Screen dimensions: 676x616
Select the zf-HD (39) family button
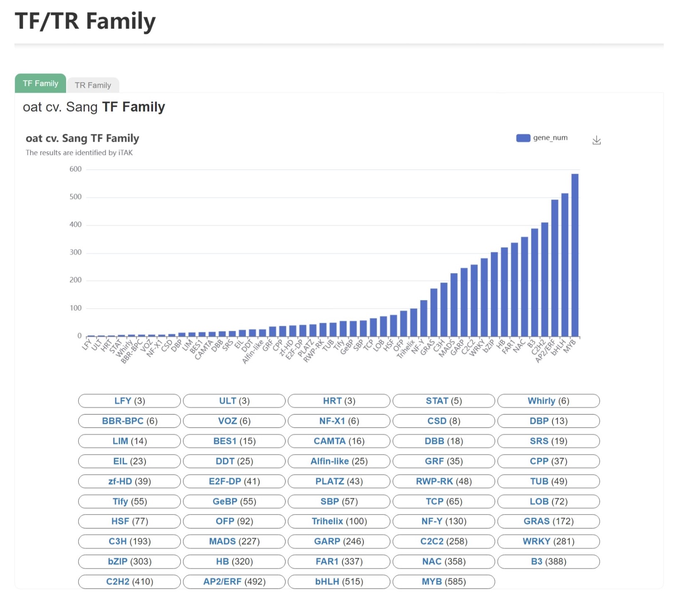click(x=129, y=481)
